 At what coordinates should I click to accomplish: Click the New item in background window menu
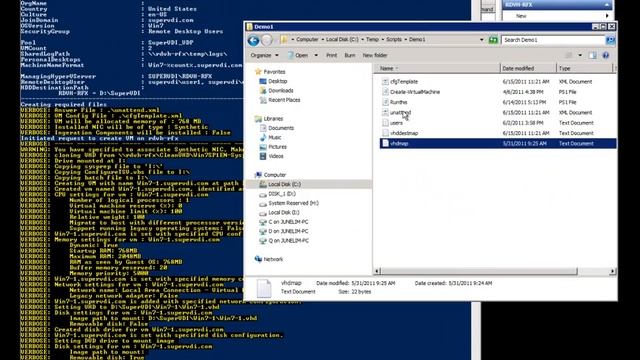pos(521,16)
